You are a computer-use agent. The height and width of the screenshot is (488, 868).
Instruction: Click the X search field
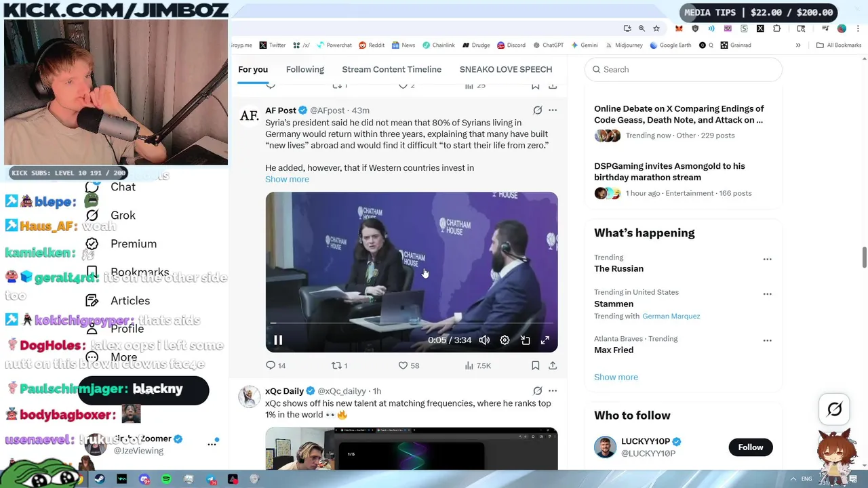coord(684,69)
